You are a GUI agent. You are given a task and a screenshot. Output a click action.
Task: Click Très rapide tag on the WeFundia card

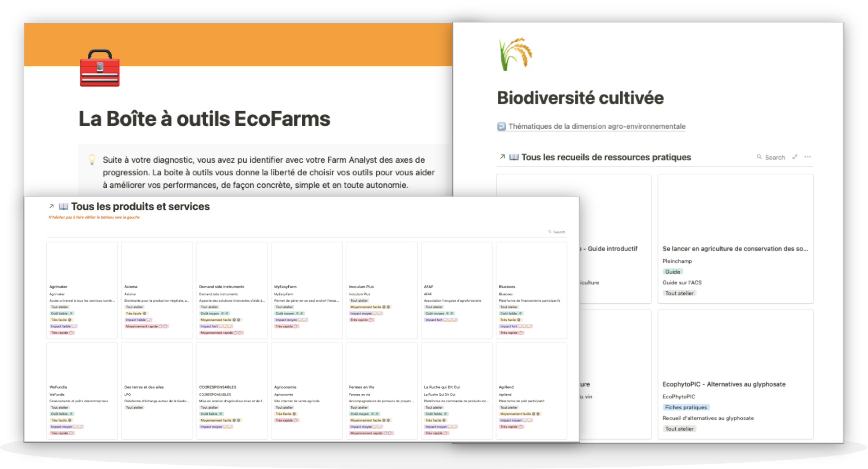tap(62, 433)
